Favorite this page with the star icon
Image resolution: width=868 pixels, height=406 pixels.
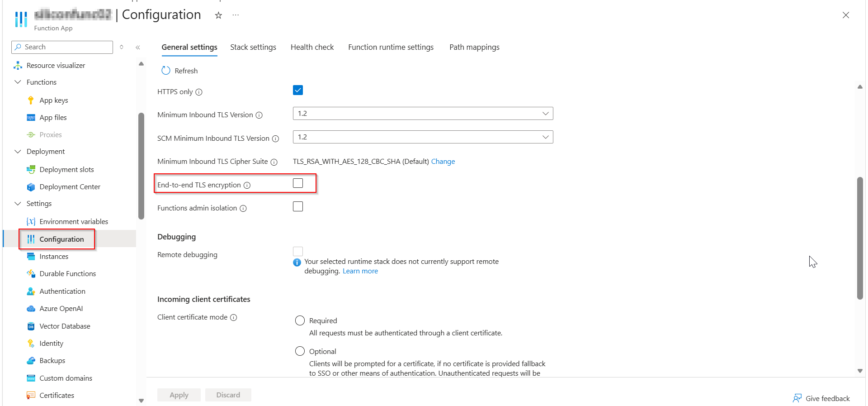(x=218, y=15)
